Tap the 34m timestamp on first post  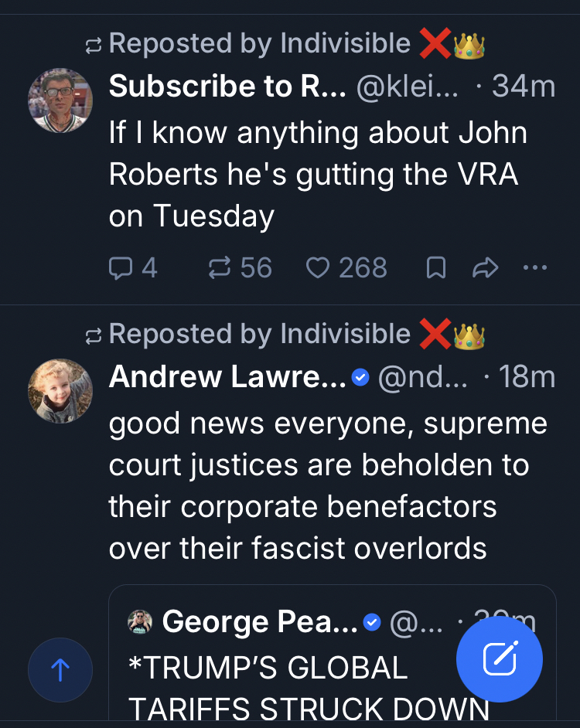[524, 87]
